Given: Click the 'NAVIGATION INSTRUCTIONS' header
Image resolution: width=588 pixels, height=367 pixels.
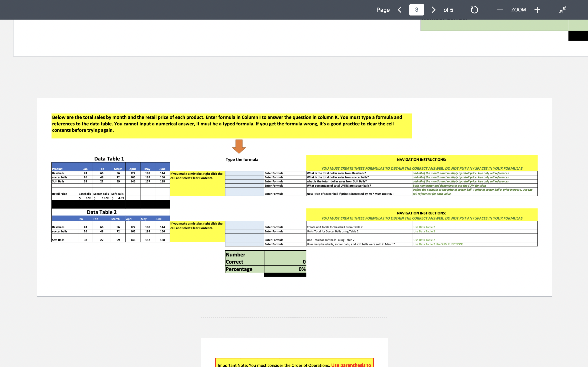Looking at the screenshot, I should pyautogui.click(x=421, y=159).
